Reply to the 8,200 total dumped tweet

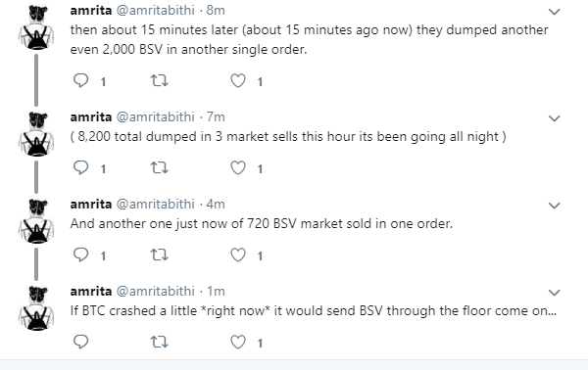click(80, 167)
